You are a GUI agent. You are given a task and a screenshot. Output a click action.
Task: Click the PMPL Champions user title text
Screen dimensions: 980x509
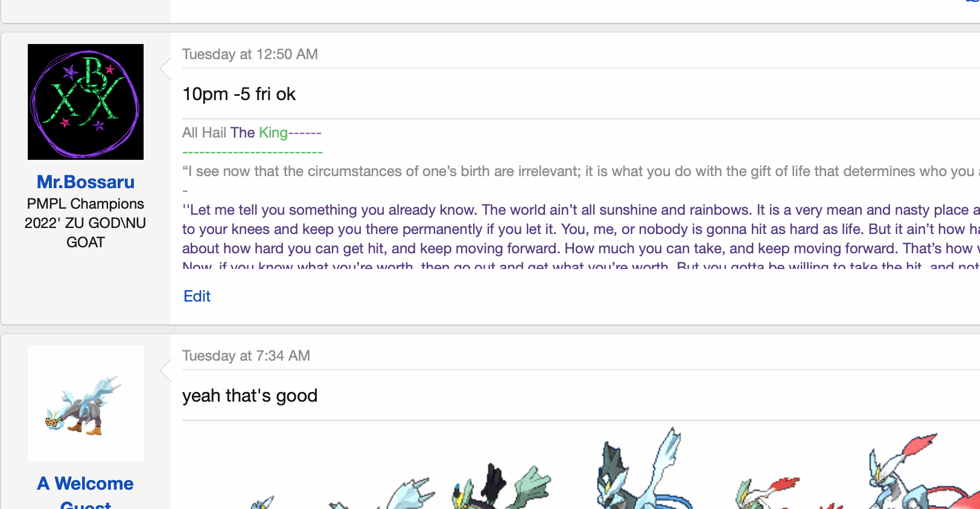coord(86,204)
